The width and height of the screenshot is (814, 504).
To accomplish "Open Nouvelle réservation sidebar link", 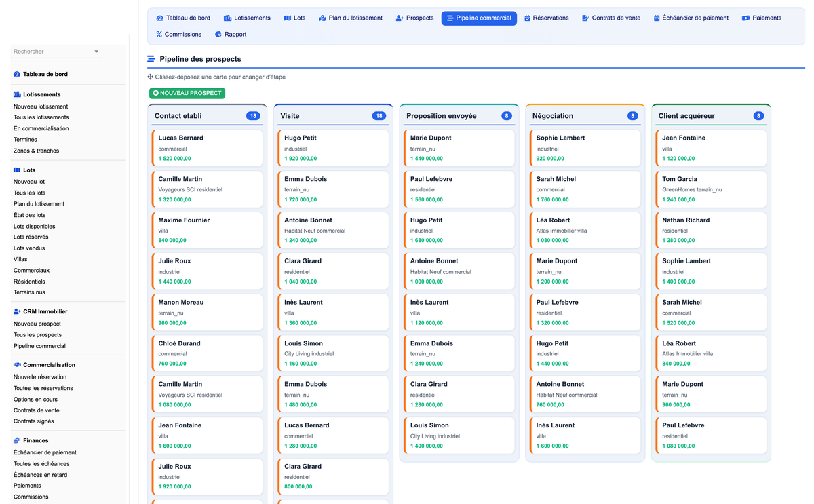I will coord(40,377).
